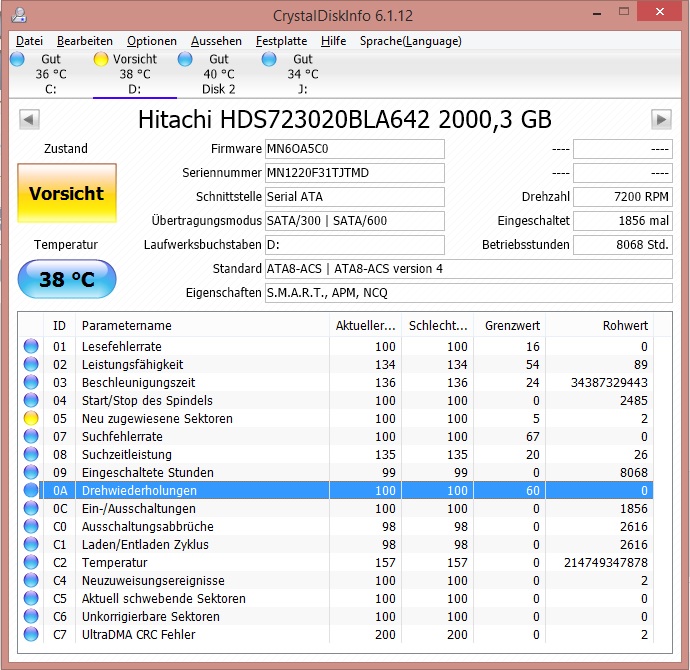Click the blue status orb for Disk 2
Screen dimensions: 690x670
pos(185,59)
